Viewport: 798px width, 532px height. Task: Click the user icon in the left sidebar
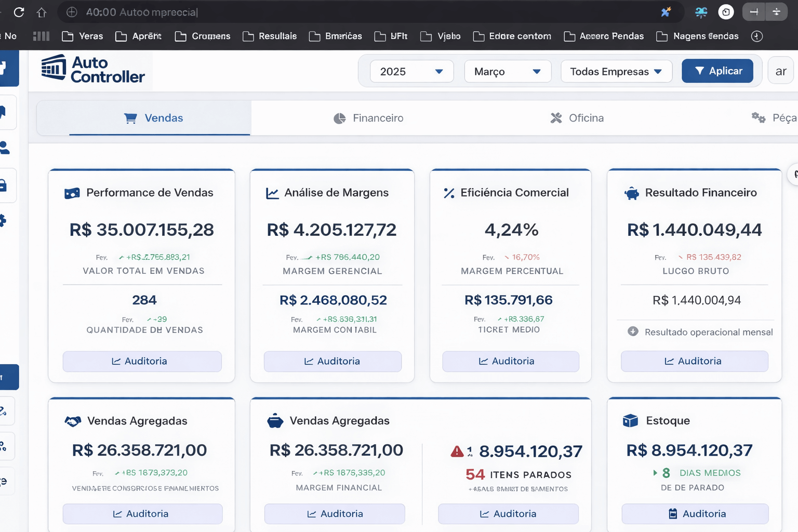[x=5, y=148]
